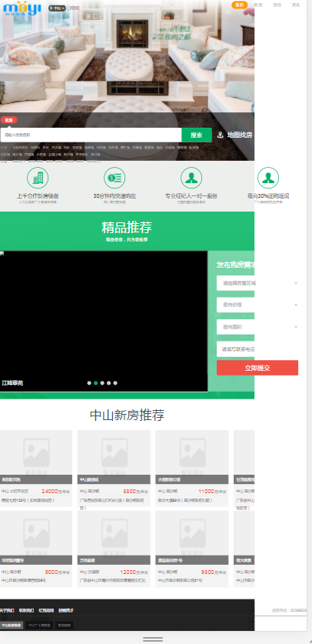
Task: Select the highlighted 中山新房楼盘 footer tab
Action: [x=11, y=626]
